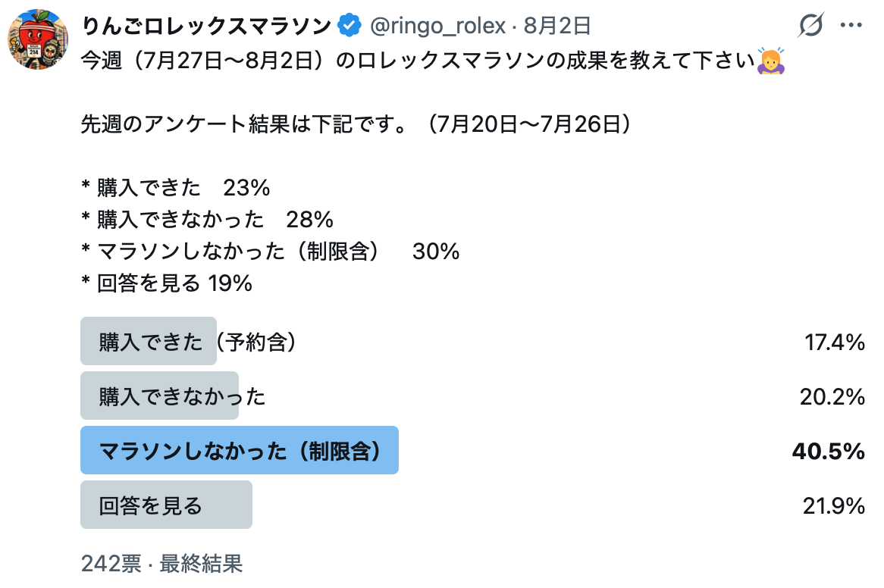Image resolution: width=884 pixels, height=588 pixels.
Task: Open the 8月2日 post timestamp
Action: [557, 26]
